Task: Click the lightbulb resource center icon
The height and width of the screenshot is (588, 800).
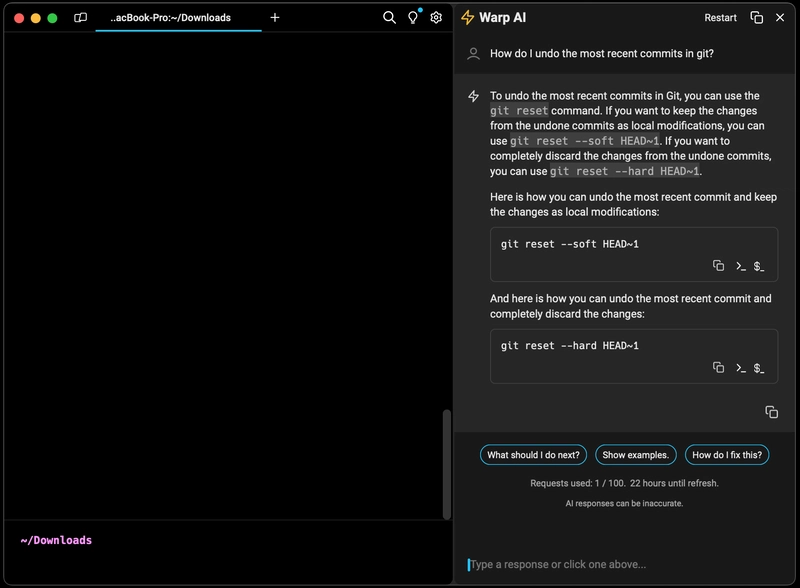Action: [x=413, y=18]
